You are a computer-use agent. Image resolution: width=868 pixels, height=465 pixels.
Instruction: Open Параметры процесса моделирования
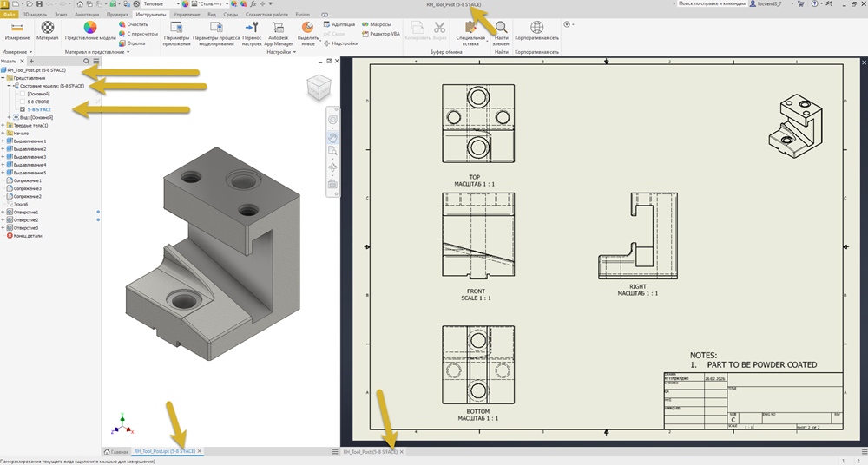[x=216, y=34]
